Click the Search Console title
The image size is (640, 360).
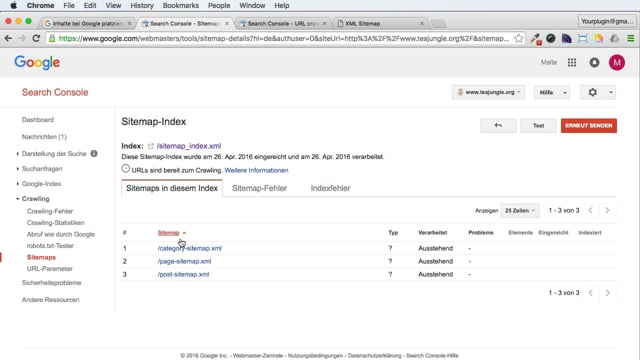tap(55, 92)
